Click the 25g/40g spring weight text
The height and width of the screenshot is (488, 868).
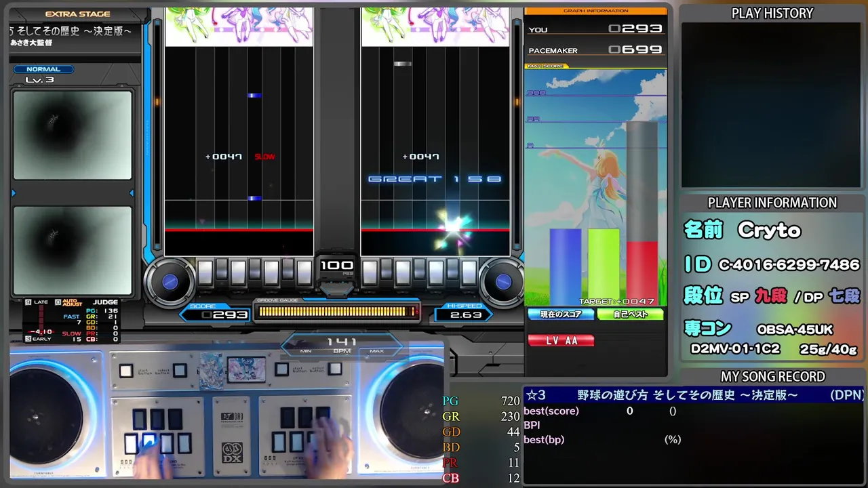[828, 350]
